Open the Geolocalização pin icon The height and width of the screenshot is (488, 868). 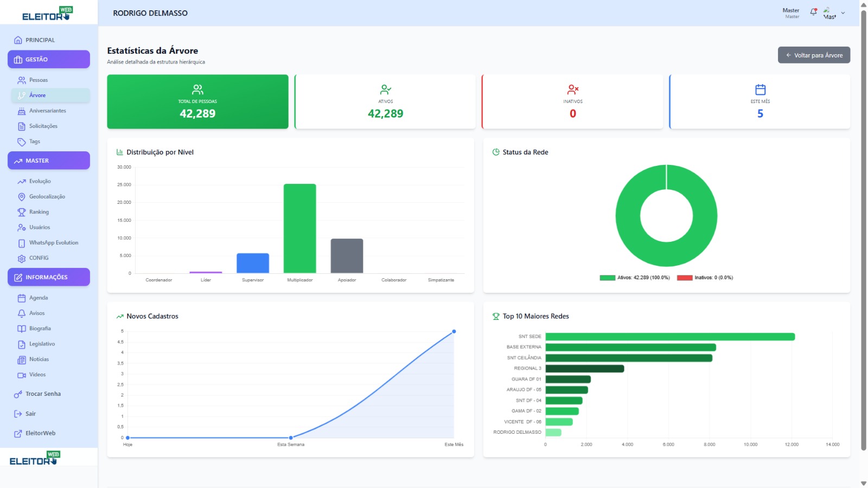[x=22, y=197]
